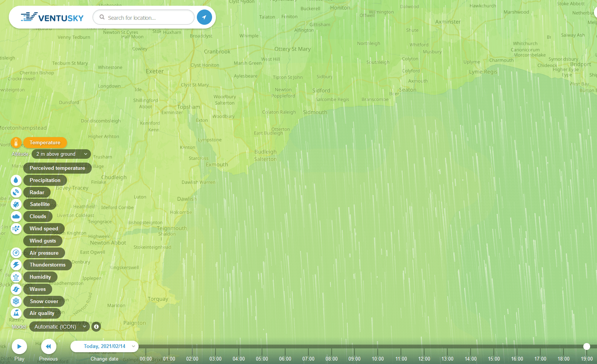Start forecast animation with Play button

tap(19, 346)
